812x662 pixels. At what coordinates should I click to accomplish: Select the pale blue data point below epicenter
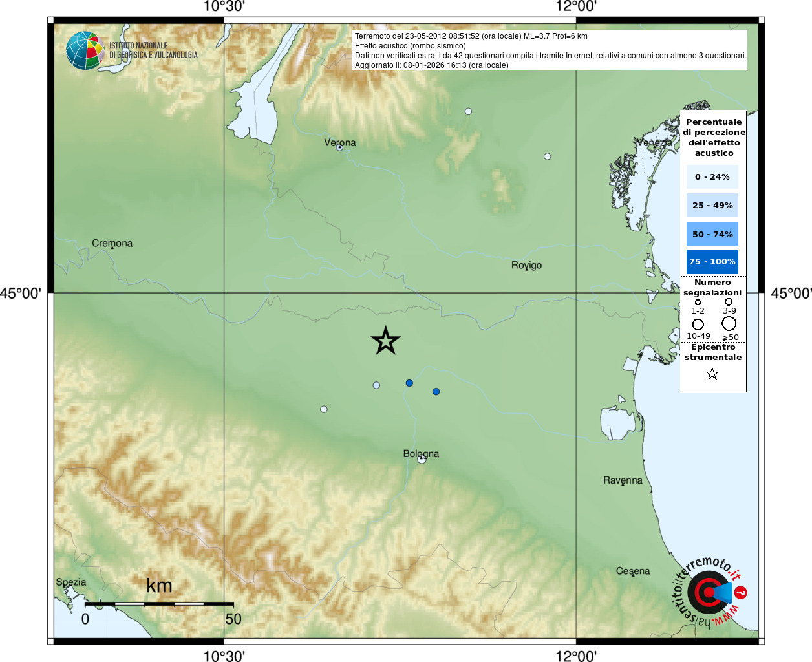point(376,385)
